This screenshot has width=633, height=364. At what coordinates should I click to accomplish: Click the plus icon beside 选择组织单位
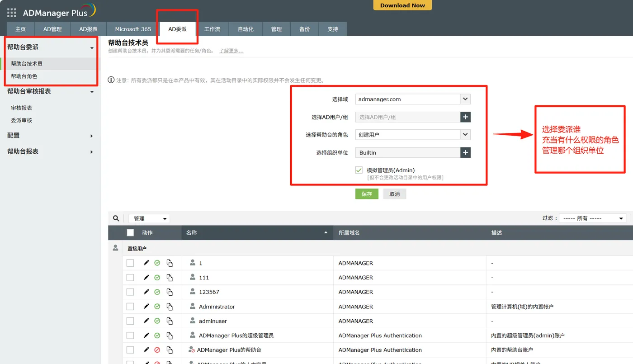[465, 153]
